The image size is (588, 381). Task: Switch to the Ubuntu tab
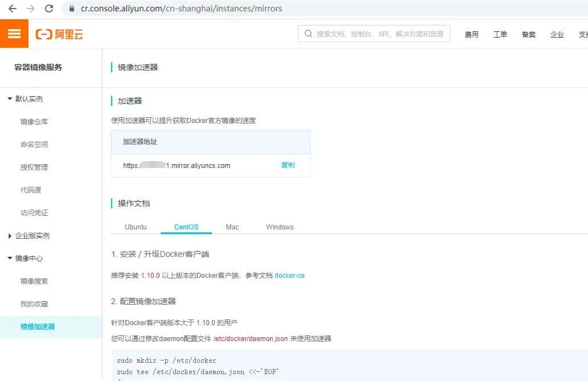136,227
